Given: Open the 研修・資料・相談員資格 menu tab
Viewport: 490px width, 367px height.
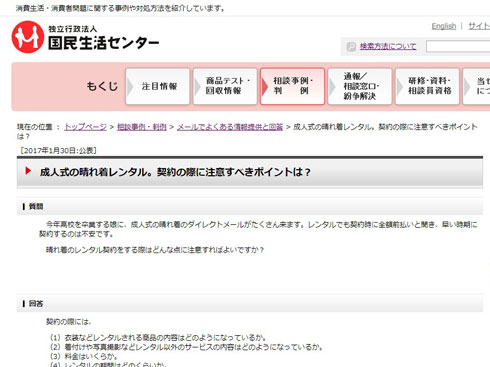Looking at the screenshot, I should (427, 86).
